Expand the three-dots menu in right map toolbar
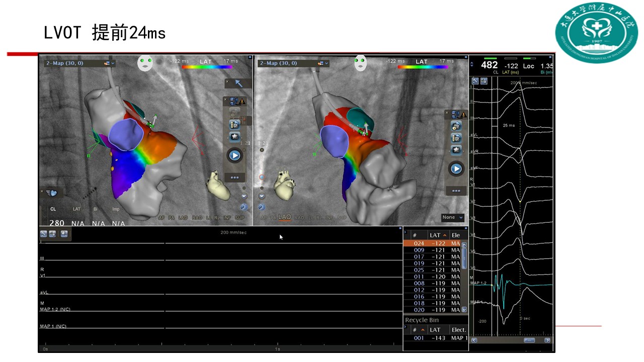This screenshot has width=644, height=362. 456,191
